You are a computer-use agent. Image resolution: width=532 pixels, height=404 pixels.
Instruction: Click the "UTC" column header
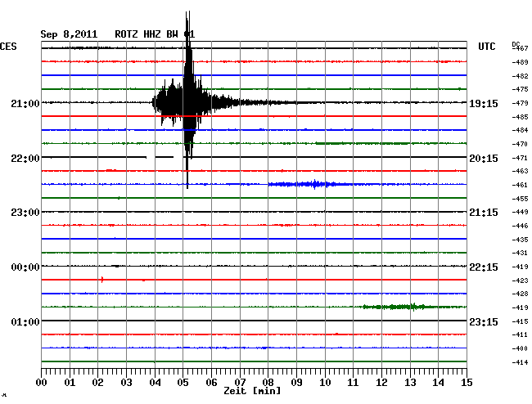pos(486,47)
